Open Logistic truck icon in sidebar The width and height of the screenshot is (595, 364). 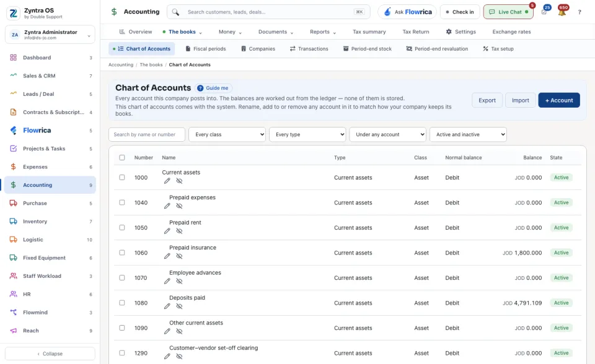click(13, 239)
